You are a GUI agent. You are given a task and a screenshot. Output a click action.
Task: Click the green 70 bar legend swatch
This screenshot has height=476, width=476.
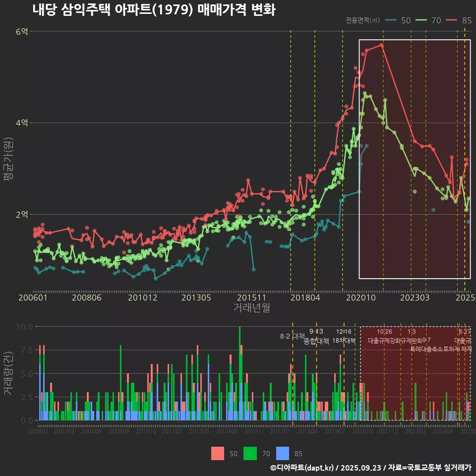coord(250,453)
